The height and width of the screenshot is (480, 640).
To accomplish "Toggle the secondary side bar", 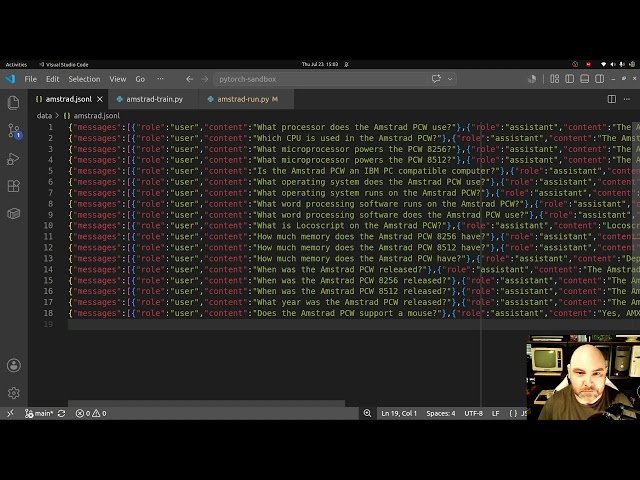I will click(599, 79).
